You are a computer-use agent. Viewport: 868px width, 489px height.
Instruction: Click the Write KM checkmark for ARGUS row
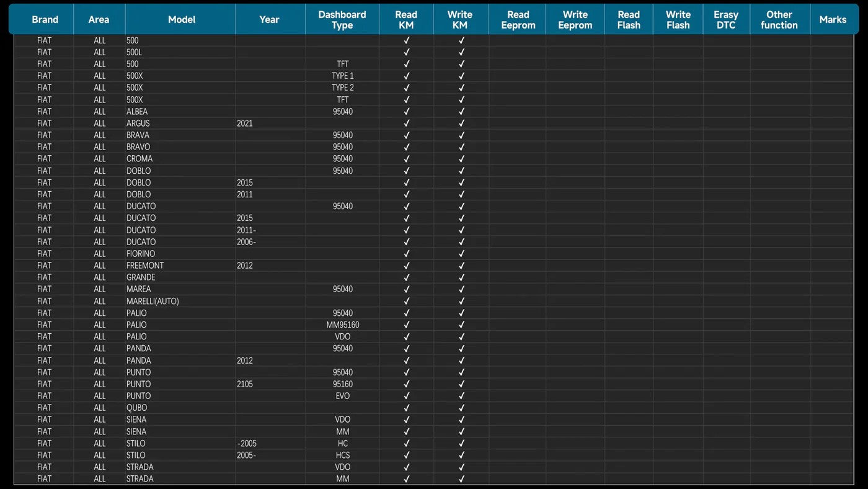pyautogui.click(x=461, y=123)
